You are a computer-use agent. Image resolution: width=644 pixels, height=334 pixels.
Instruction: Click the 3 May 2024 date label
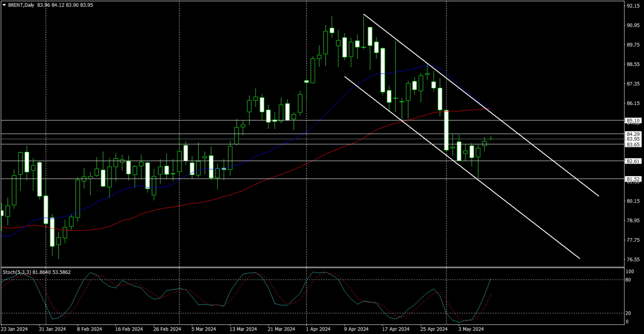[x=470, y=329]
